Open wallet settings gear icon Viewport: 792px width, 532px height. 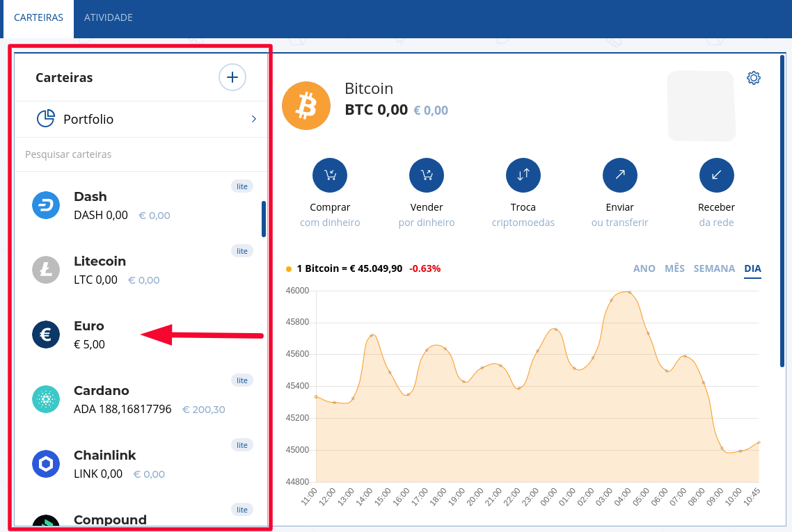tap(754, 78)
